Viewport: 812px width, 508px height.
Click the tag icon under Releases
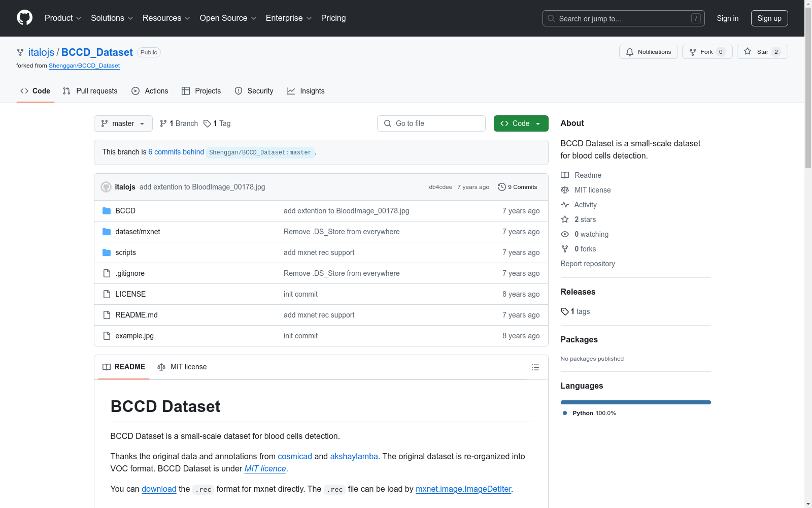click(565, 311)
